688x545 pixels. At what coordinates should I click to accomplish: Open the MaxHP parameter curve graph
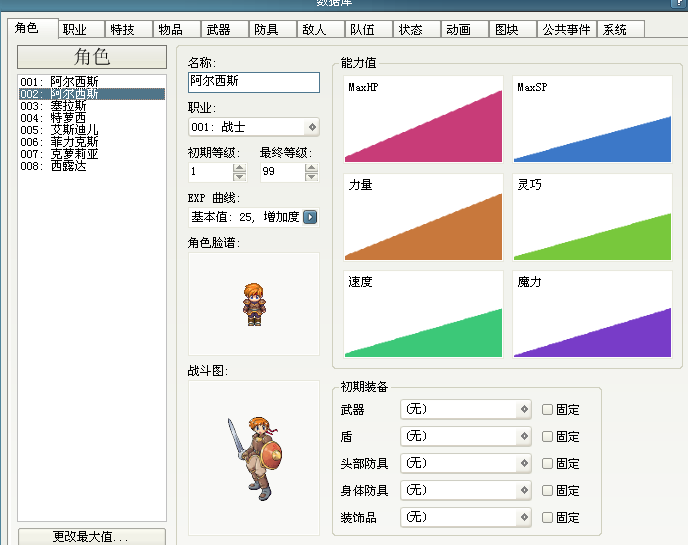click(x=423, y=119)
